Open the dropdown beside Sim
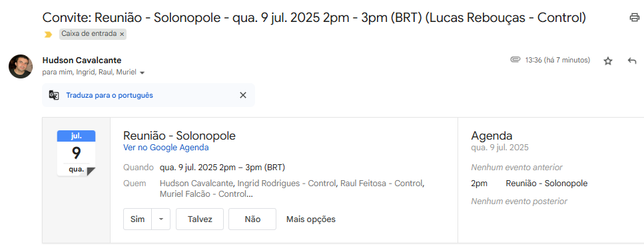Viewport: 644px width, 248px height. click(x=161, y=219)
